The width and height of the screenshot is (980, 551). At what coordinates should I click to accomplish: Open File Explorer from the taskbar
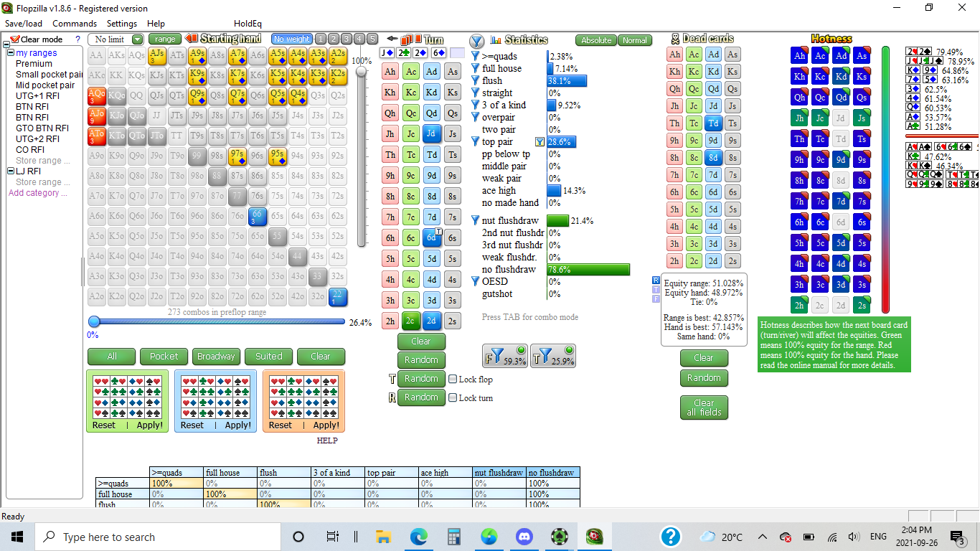click(x=382, y=537)
